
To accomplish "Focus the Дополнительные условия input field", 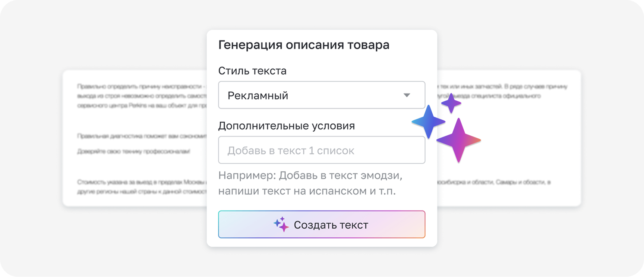I will point(322,150).
